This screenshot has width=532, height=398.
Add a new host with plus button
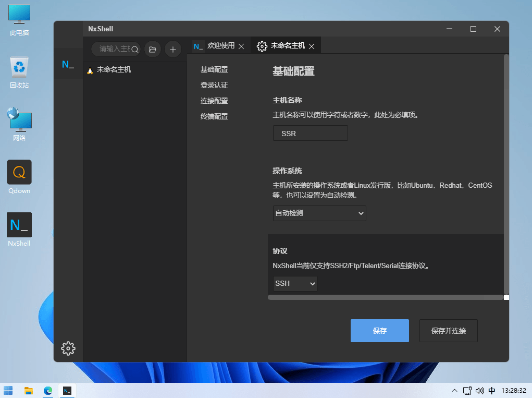172,50
